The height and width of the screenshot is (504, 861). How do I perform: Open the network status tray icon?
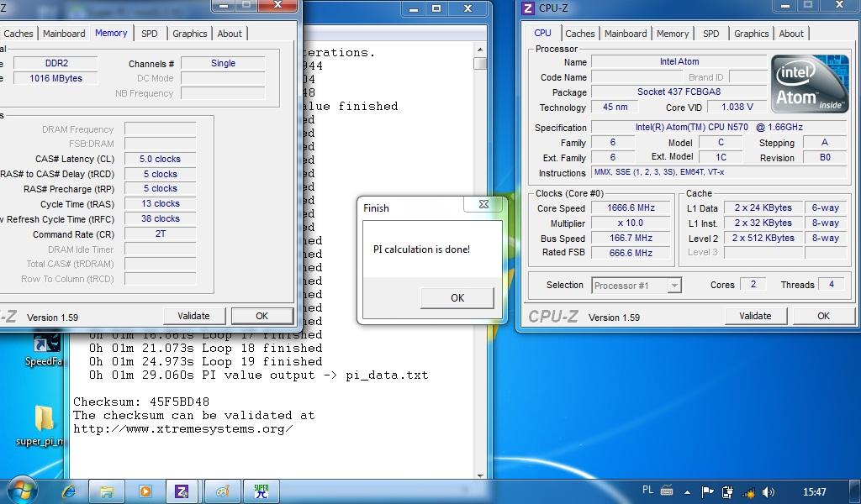(747, 492)
